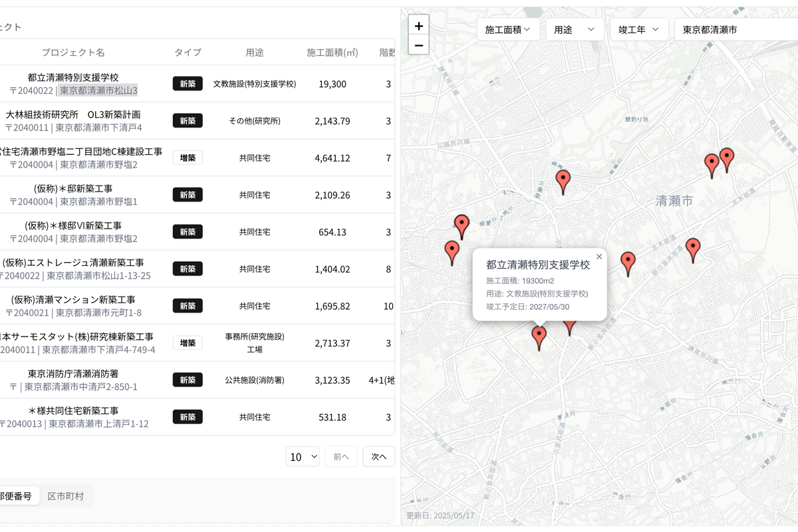Switch to the 区市町村 tab
The width and height of the screenshot is (798, 532).
[x=66, y=496]
